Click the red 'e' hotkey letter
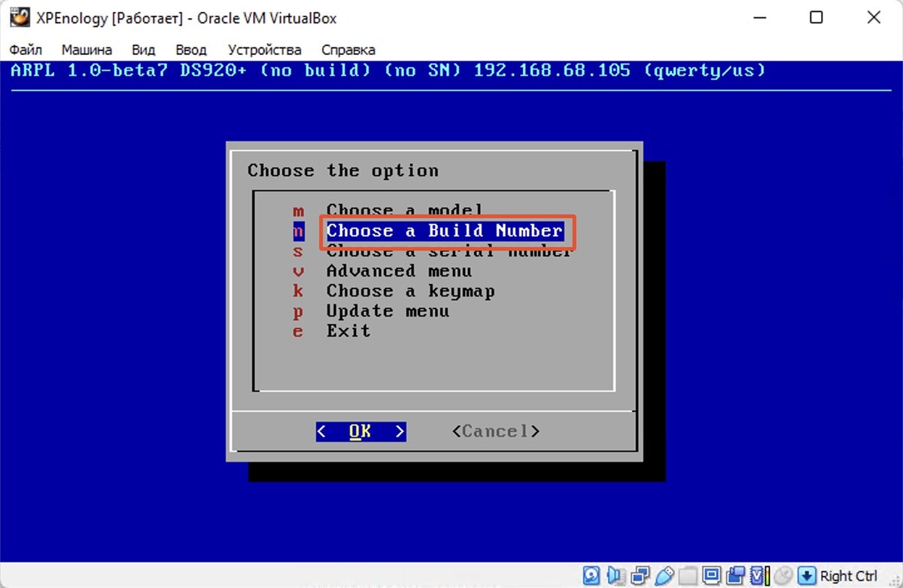The height and width of the screenshot is (588, 903). 299,332
